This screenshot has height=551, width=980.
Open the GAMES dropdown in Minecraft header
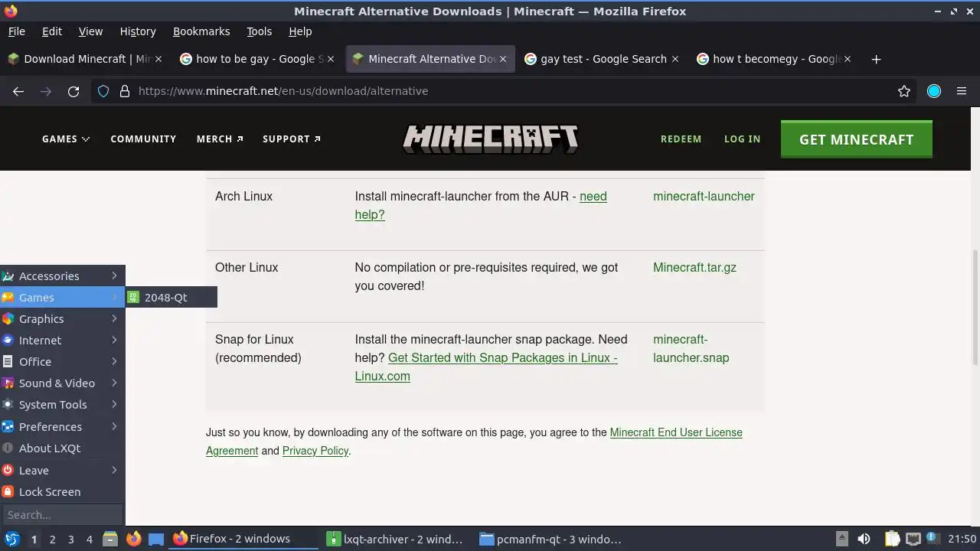pyautogui.click(x=66, y=139)
